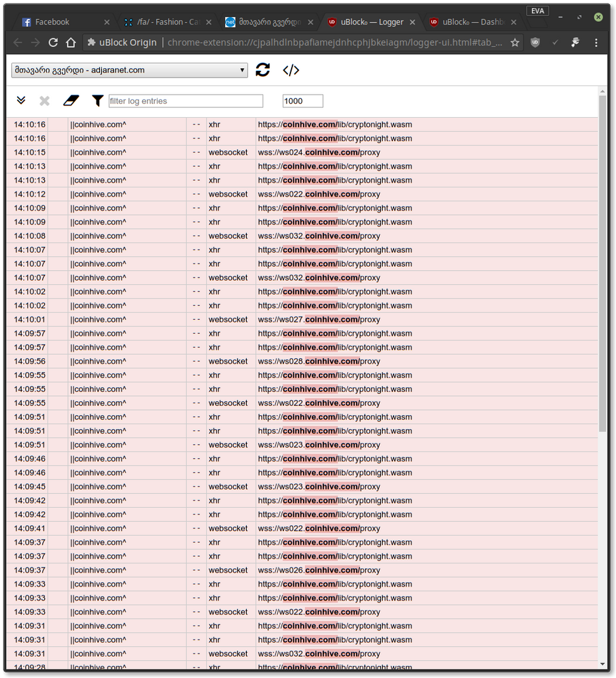
Task: Open the adjaranet.com tab selector dropdown
Action: click(x=130, y=70)
